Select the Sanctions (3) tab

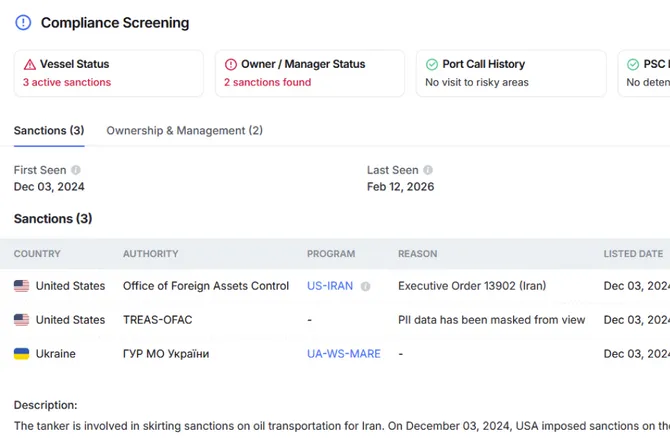[x=49, y=131]
